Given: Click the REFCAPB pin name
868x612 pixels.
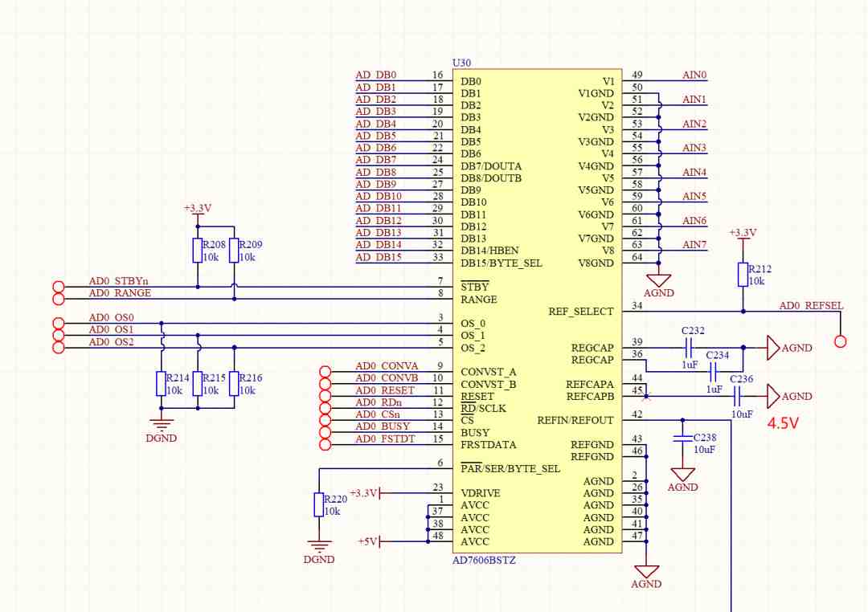Looking at the screenshot, I should coord(590,396).
